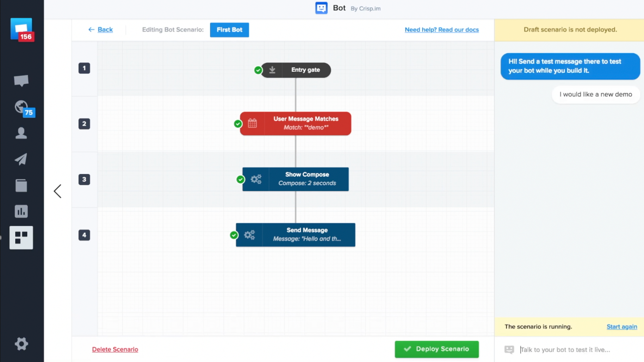
Task: Select the Entry gate node
Action: [x=296, y=70]
